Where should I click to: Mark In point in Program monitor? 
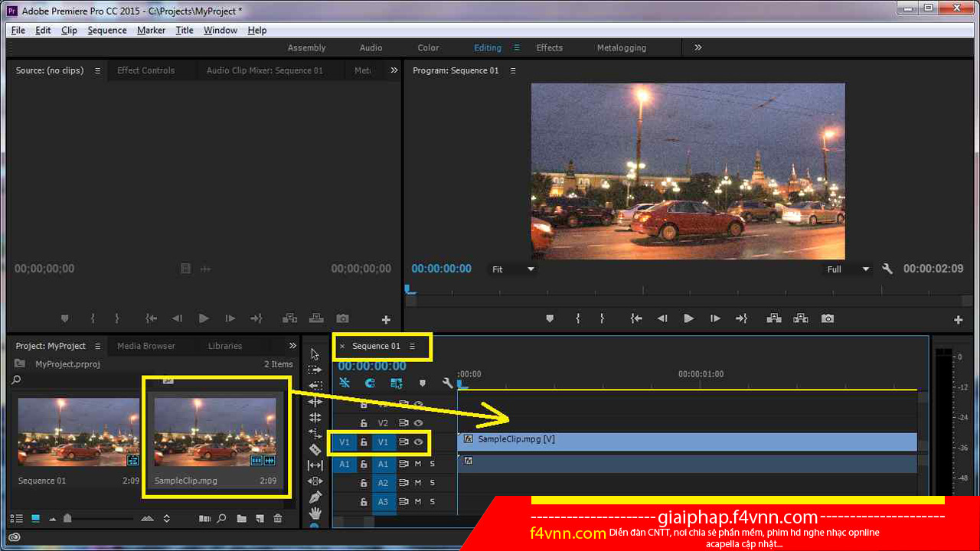coord(578,318)
